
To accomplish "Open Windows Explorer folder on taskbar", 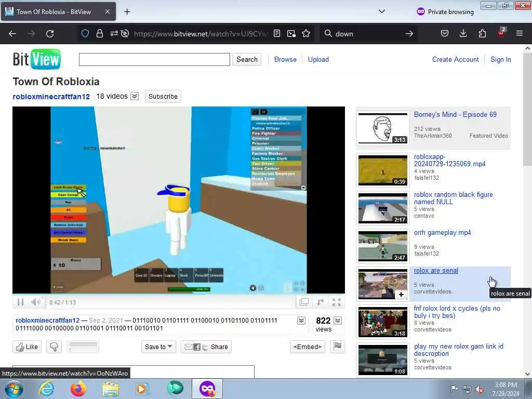I will click(111, 389).
